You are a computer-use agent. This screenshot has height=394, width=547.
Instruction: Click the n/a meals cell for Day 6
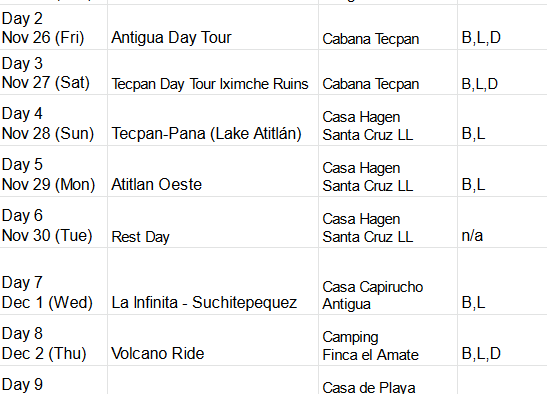pos(502,222)
